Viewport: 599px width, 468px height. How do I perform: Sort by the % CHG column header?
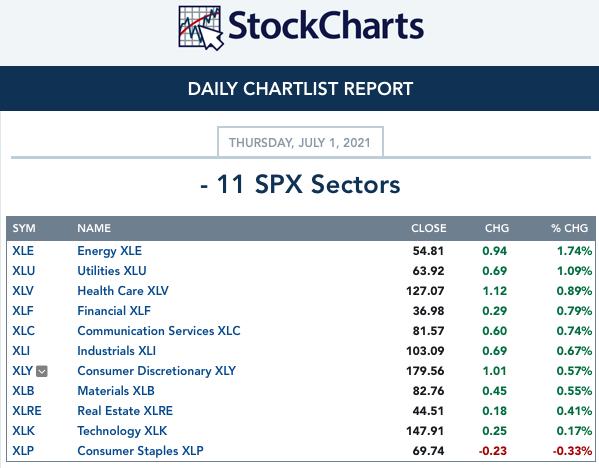click(569, 228)
